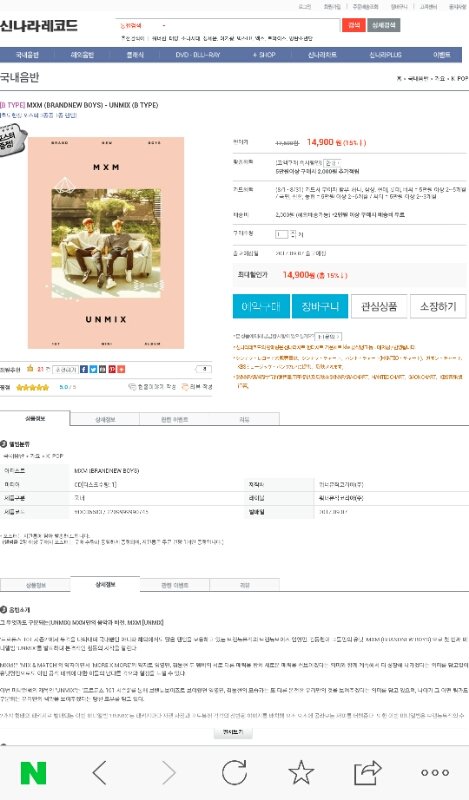This screenshot has width=469, height=800.
Task: Bookmark the page with the star icon
Action: coord(301,772)
